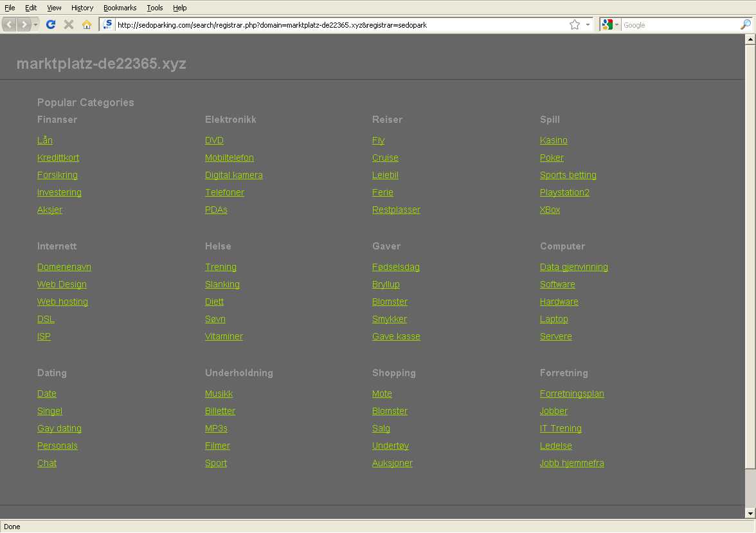
Task: Bookmark this page with the star icon
Action: 575,24
